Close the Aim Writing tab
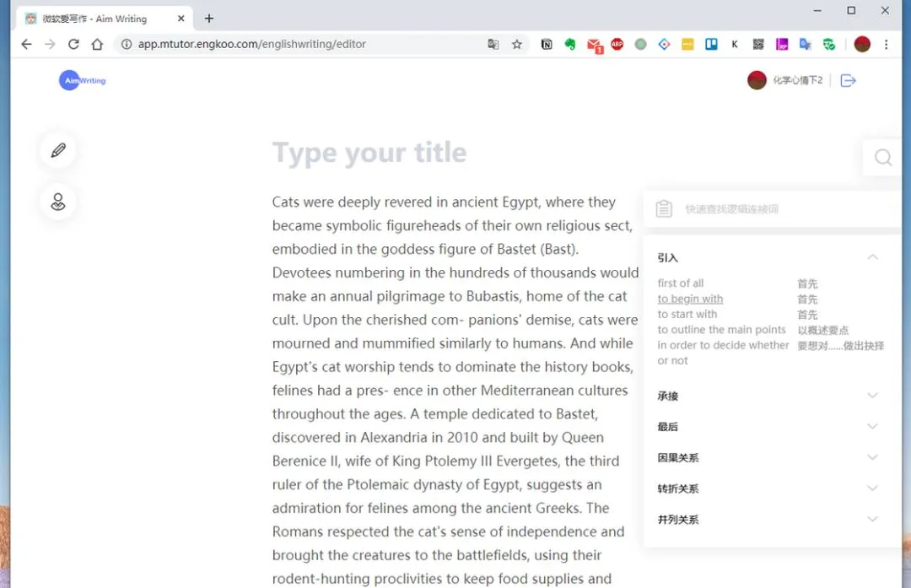 click(181, 19)
